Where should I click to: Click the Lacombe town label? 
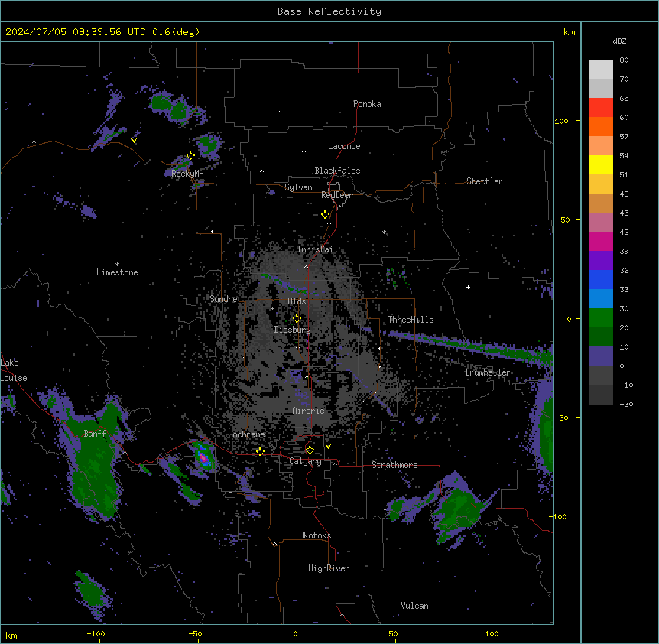click(x=344, y=146)
